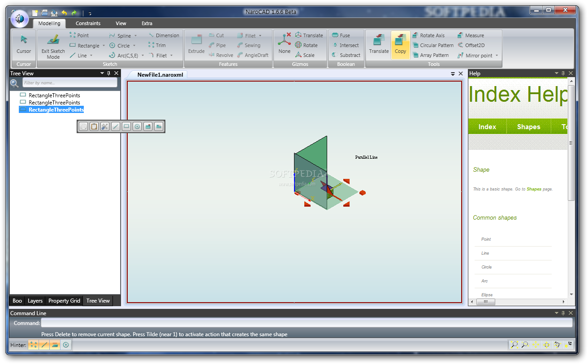Screen dimensions: 588x364
Task: Click the pan arrows icon in status bar
Action: (x=536, y=345)
